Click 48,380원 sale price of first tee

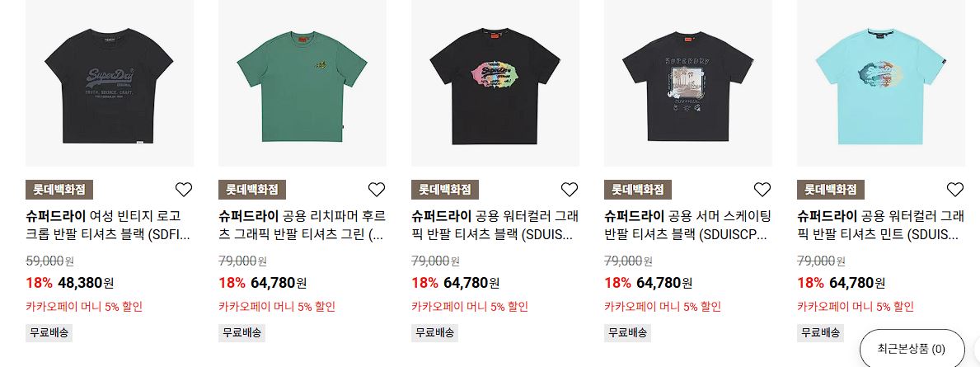87,283
